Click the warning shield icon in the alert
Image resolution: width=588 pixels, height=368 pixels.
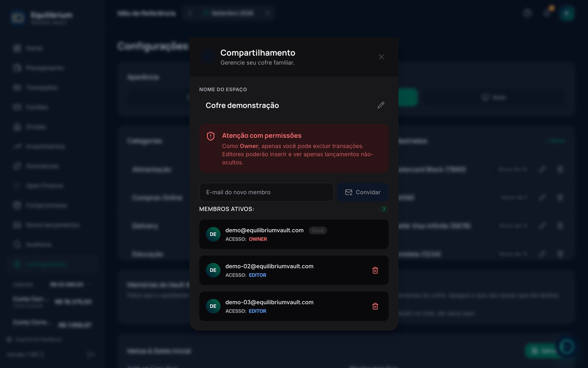click(x=211, y=136)
